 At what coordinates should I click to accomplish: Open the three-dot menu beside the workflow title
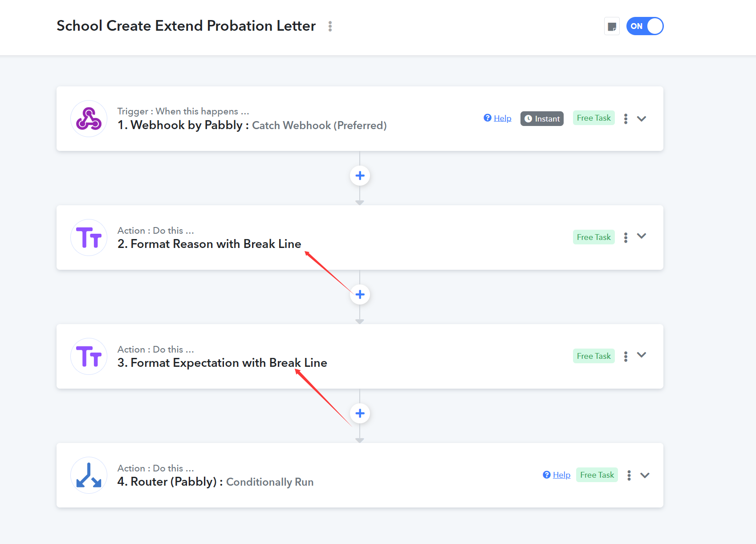click(x=330, y=26)
